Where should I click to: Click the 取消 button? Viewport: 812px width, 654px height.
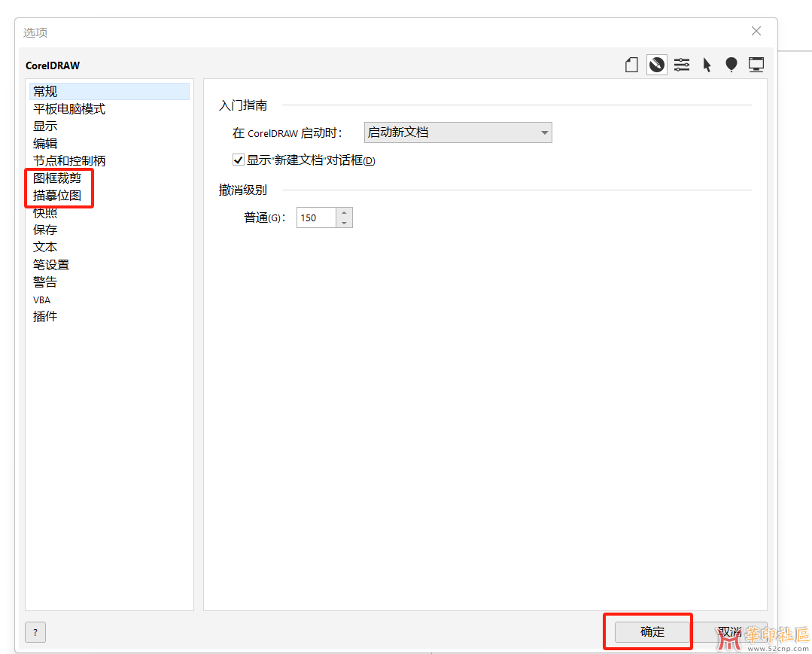point(730,631)
